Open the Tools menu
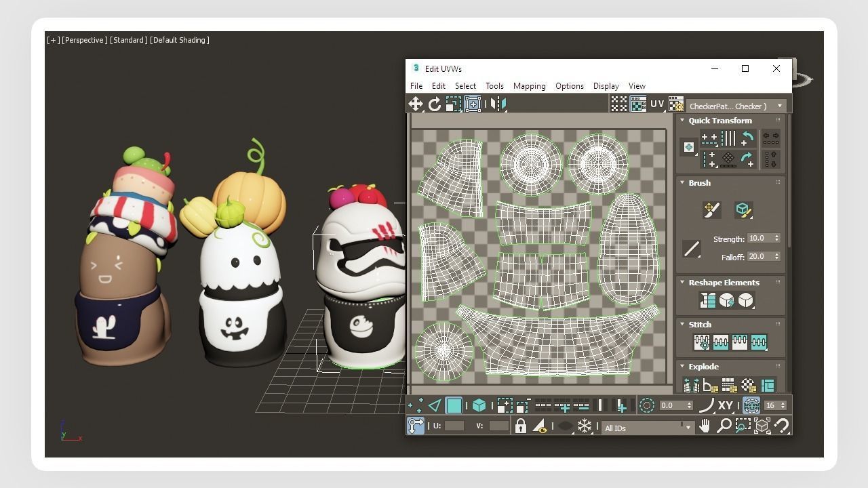868x488 pixels. [494, 86]
